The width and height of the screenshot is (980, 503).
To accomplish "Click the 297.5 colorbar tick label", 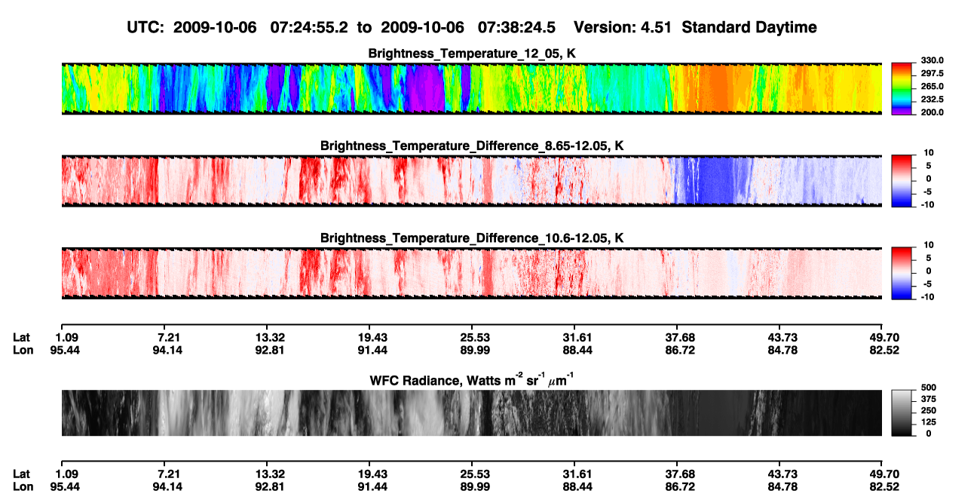I will click(x=932, y=73).
